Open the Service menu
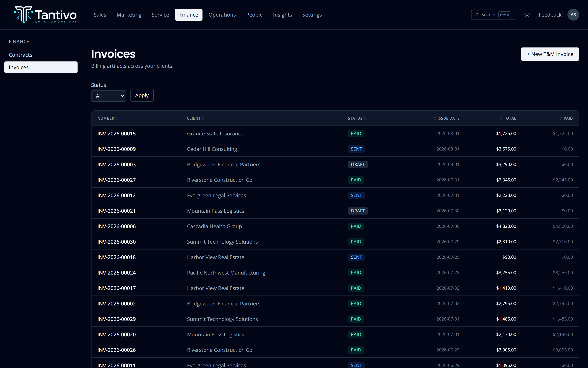Screen dimensions: 588x368 click(160, 15)
